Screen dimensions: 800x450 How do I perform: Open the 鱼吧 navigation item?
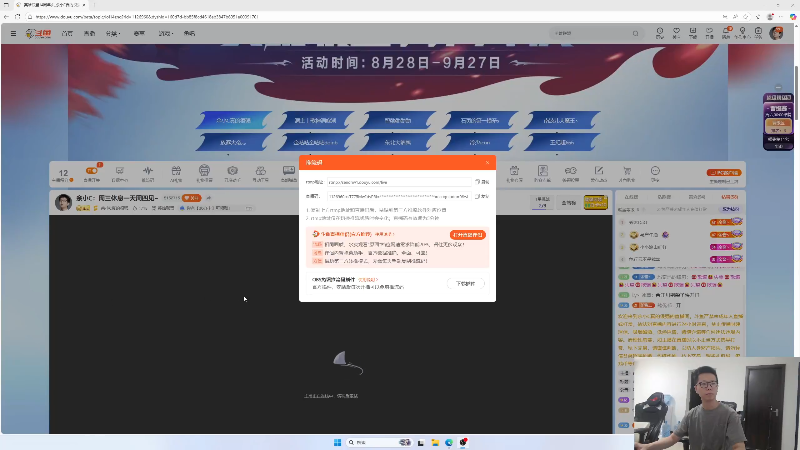[189, 34]
